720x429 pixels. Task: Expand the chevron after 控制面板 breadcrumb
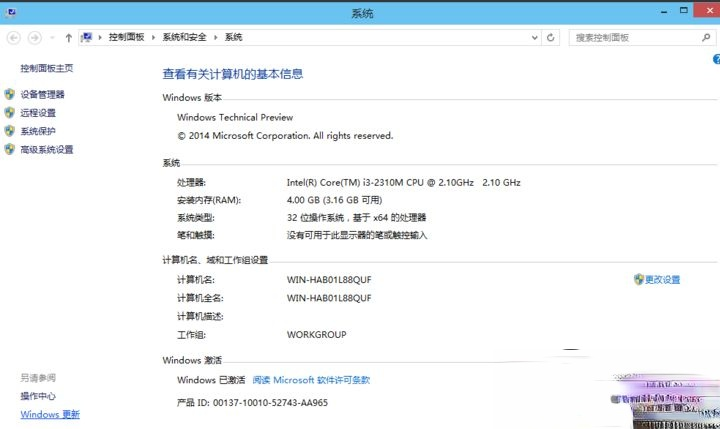tap(153, 38)
